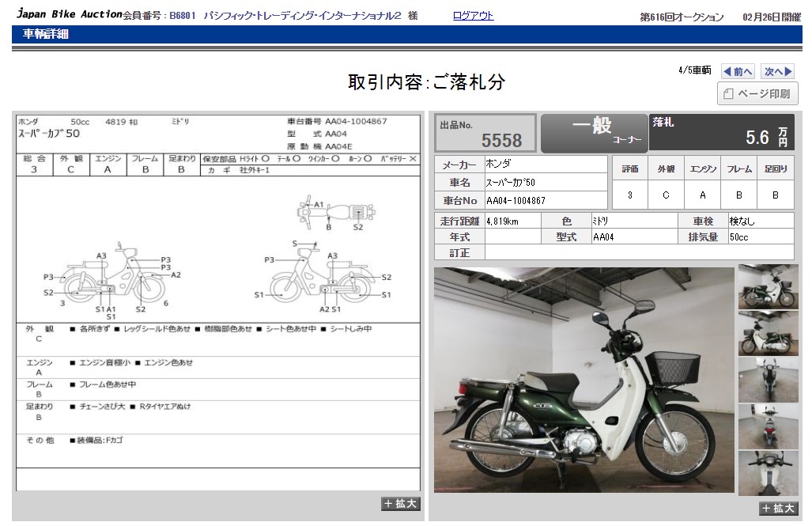Click the top-view bike damage diagram

coord(335,213)
